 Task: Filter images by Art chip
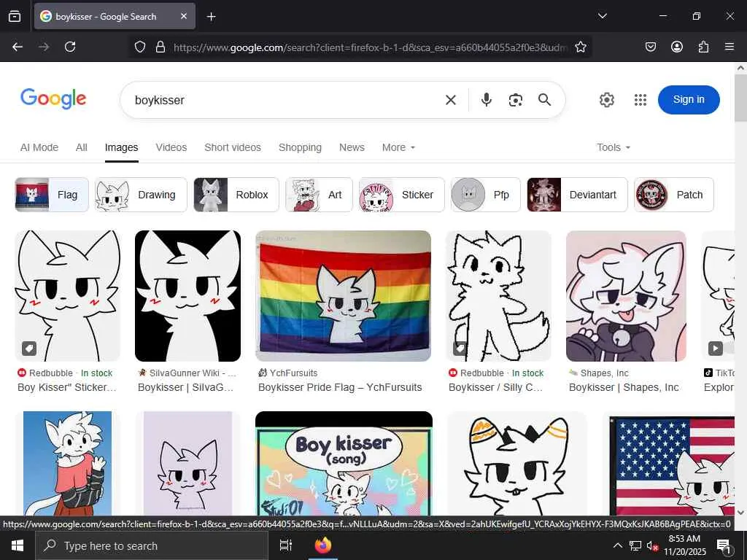coord(319,195)
